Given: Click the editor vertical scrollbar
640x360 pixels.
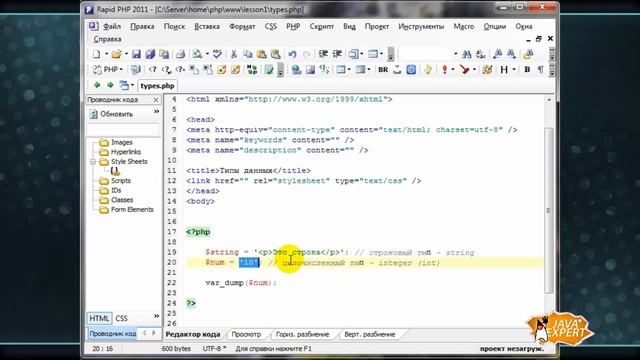Looking at the screenshot, I should (x=549, y=210).
